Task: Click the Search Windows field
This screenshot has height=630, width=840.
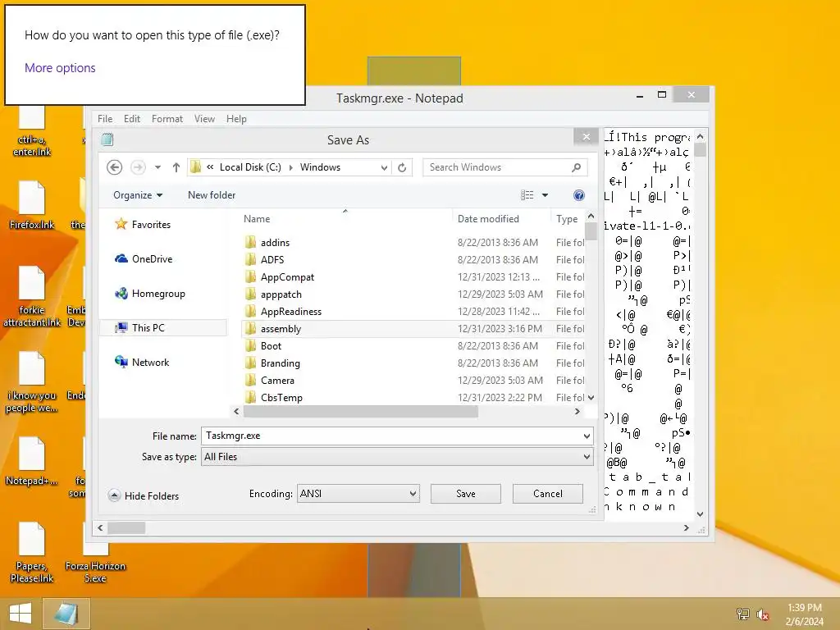Action: (505, 167)
